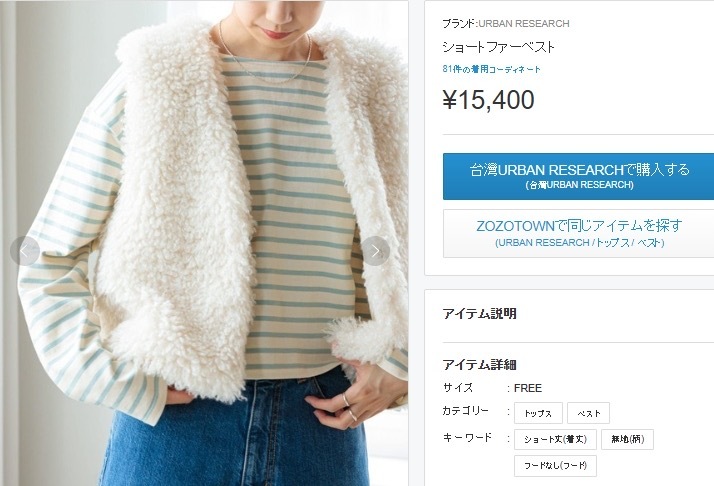
Task: Select the ベスト category tag
Action: 588,413
